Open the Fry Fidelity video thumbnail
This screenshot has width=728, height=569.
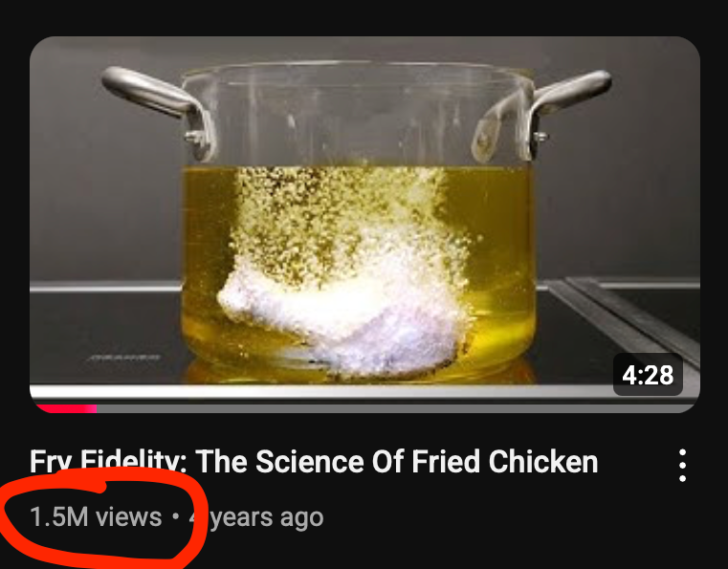[x=364, y=225]
